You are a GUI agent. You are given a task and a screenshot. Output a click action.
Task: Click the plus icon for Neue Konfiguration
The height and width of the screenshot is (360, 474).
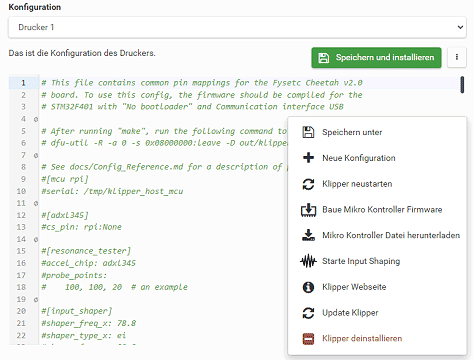point(308,158)
